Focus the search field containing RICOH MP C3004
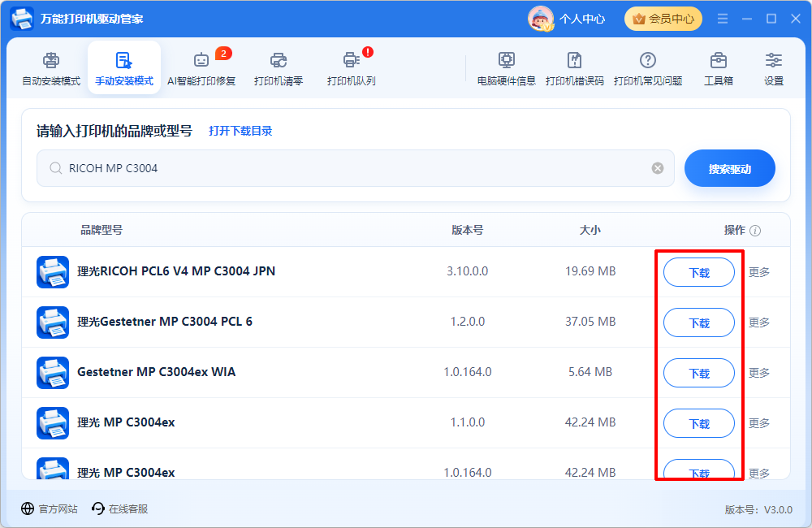The height and width of the screenshot is (528, 812). point(356,168)
